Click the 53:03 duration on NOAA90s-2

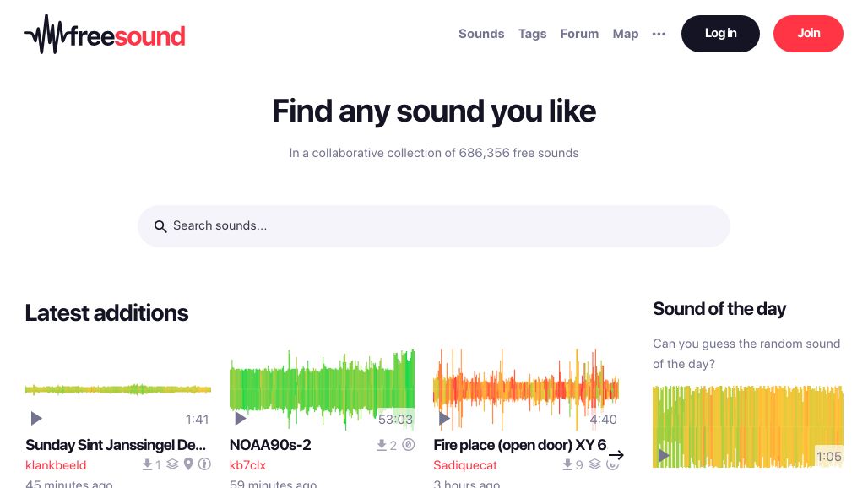click(x=395, y=420)
